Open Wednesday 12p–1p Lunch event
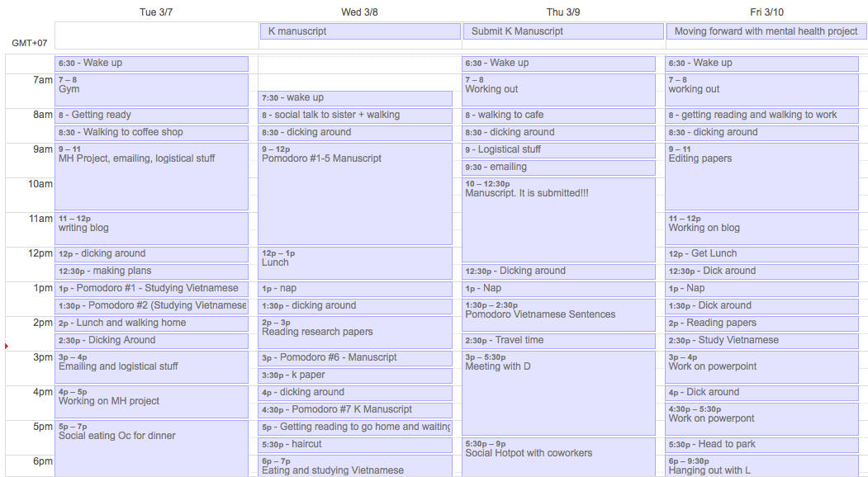Viewport: 868px width, 477px height. 355,263
